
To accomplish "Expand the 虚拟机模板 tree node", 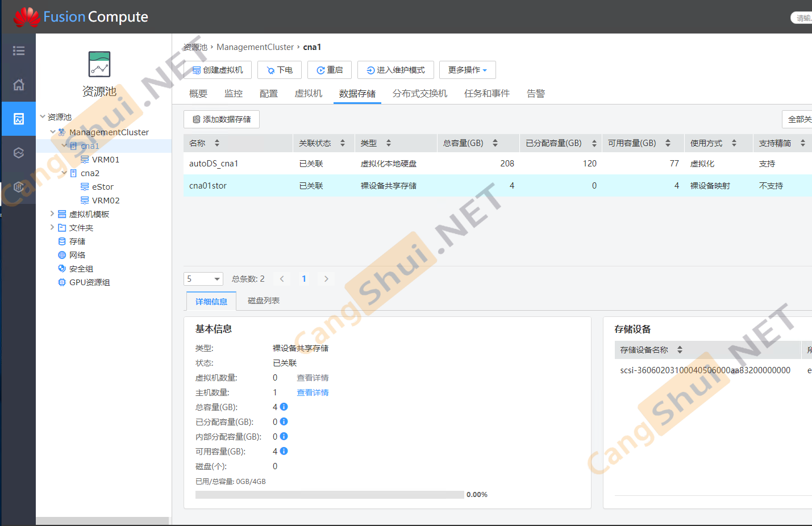I will click(52, 214).
